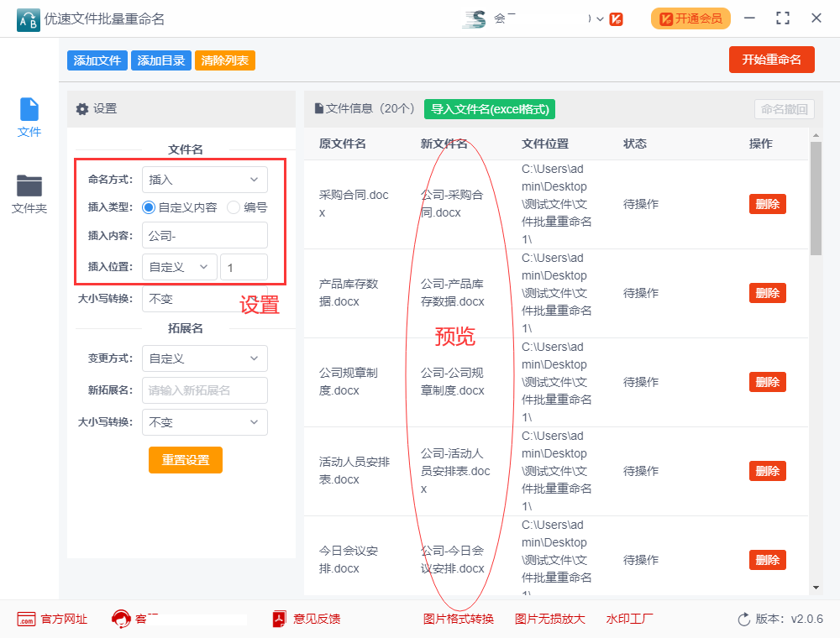Click the 清除列表 button

[x=225, y=60]
